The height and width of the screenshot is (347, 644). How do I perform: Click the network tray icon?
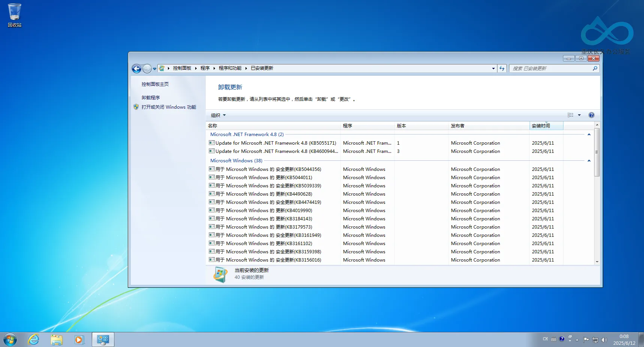click(x=595, y=340)
